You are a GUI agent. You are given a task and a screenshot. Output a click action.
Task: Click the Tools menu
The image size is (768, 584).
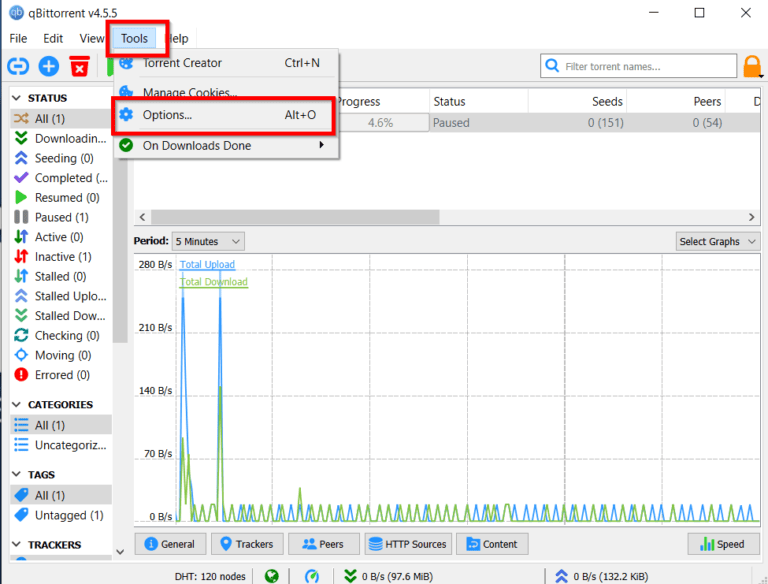point(134,38)
